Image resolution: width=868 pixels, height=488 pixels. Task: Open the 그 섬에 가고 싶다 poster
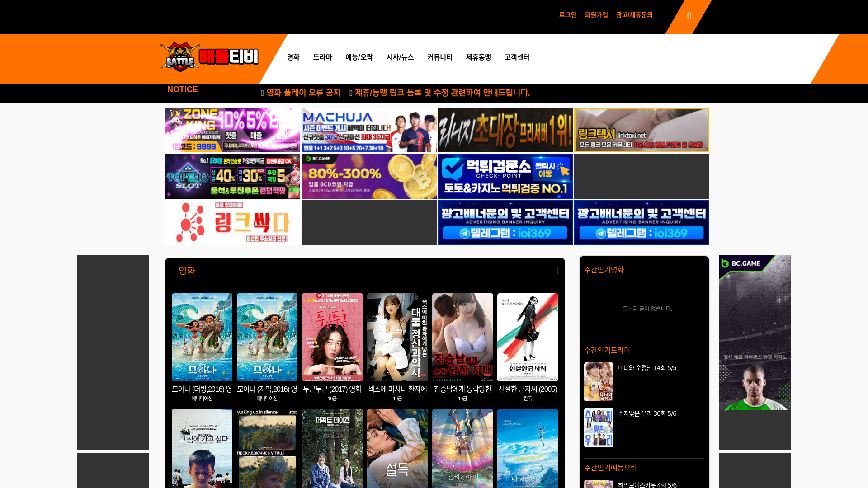click(202, 448)
